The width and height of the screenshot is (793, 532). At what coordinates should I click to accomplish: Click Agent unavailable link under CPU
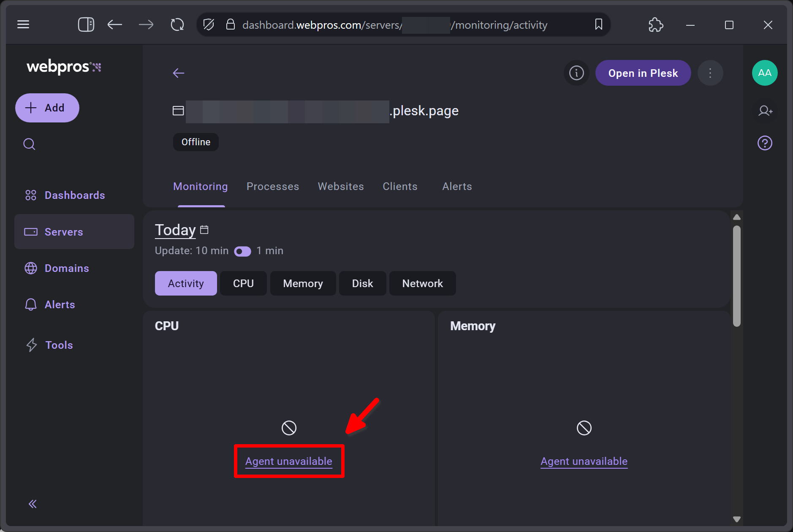click(289, 461)
